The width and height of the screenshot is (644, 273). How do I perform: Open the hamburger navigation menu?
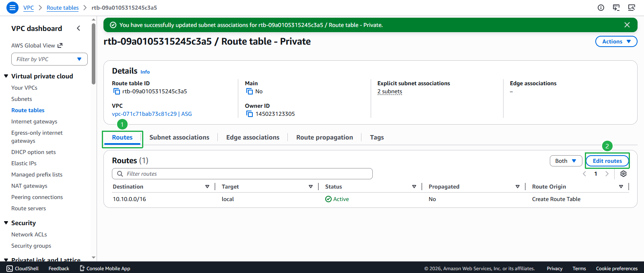12,8
